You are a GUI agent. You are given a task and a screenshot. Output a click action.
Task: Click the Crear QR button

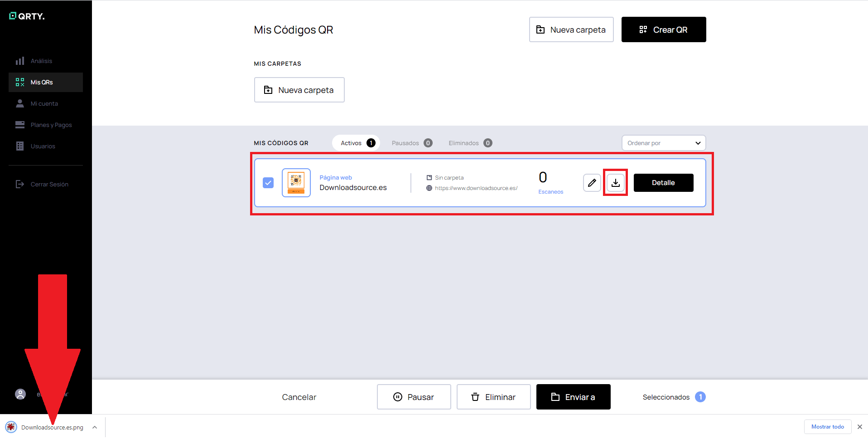pos(664,29)
